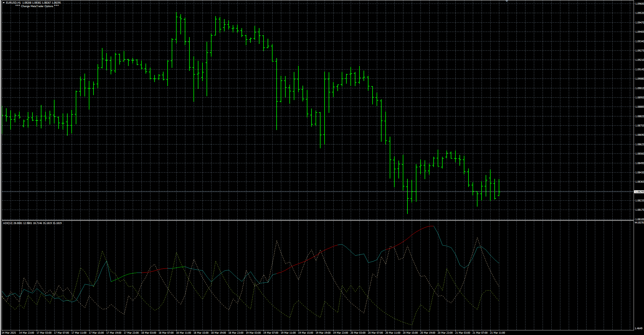This screenshot has width=644, height=335.
Task: Click the 44.8578 ADX scale maximum value
Action: pyautogui.click(x=639, y=223)
